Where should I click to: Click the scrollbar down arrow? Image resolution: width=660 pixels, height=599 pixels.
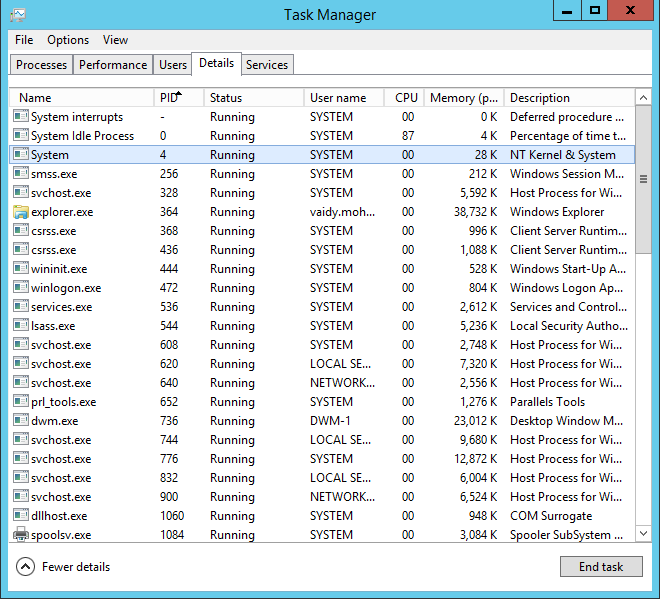(x=643, y=535)
